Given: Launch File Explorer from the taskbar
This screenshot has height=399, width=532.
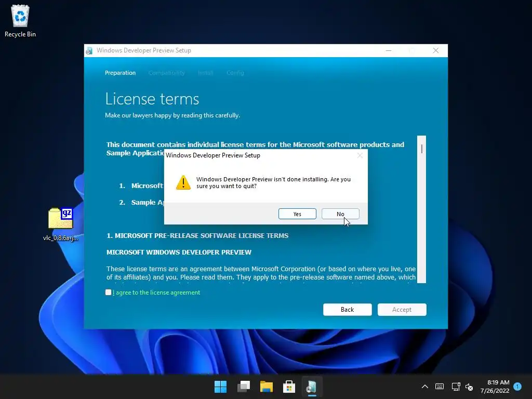Looking at the screenshot, I should click(267, 387).
